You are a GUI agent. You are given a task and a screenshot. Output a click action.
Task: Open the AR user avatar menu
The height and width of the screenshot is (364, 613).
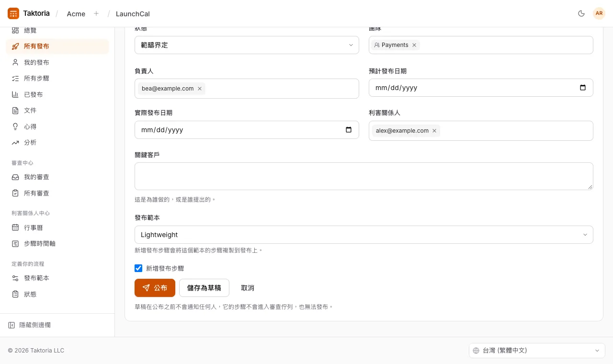[x=599, y=13]
